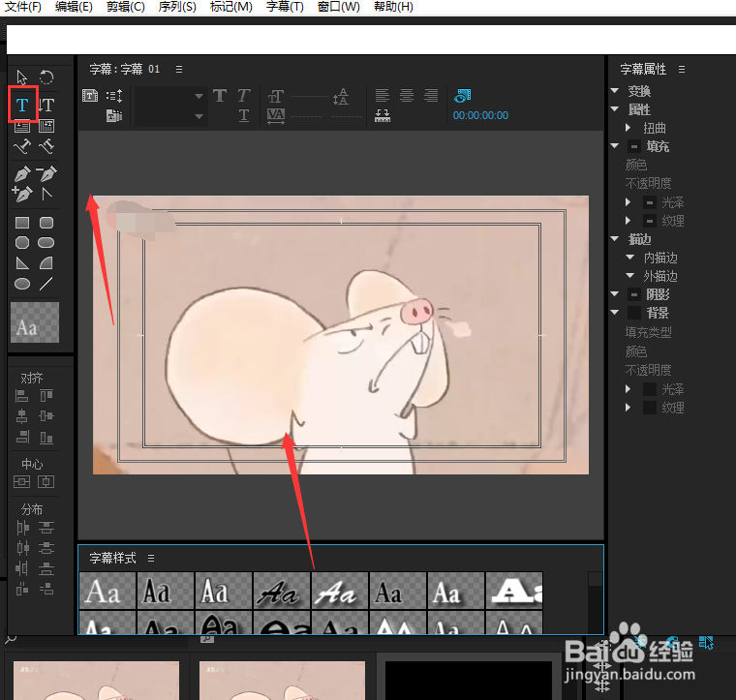Screen dimensions: 736x700
Task: Select the Line tool
Action: 46,284
